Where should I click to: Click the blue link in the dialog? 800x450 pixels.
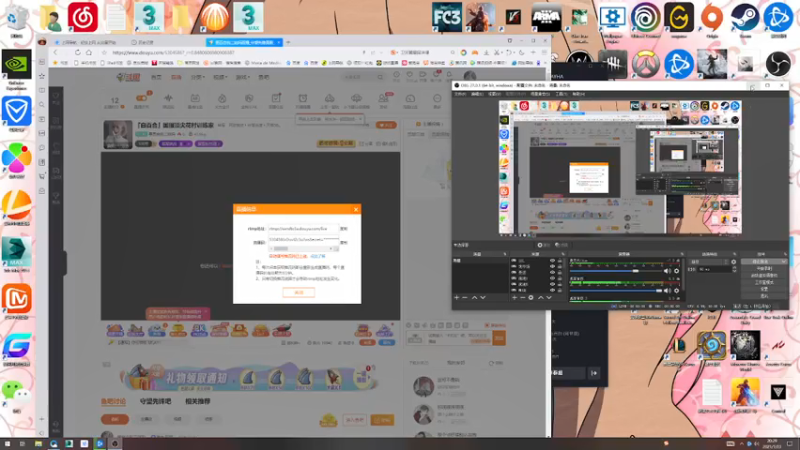[318, 256]
